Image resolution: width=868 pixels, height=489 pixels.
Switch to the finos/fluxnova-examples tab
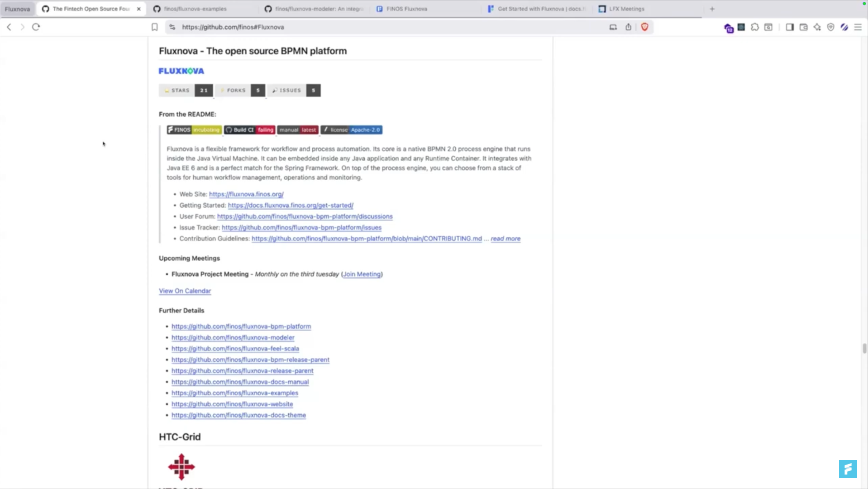[195, 9]
